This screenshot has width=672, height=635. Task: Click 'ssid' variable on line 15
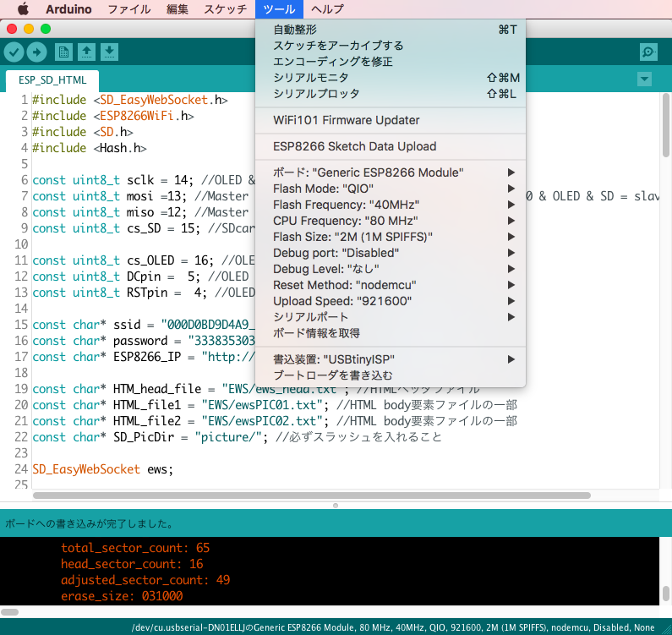click(127, 325)
